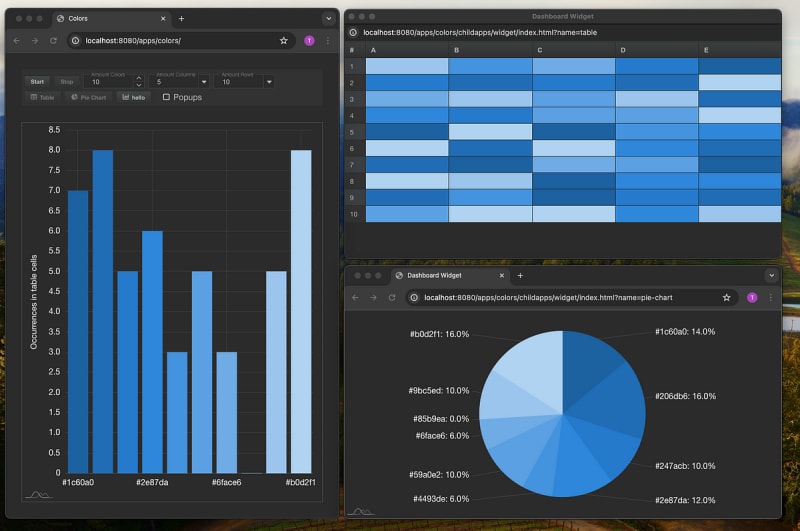Bookmark the pie-chart widget page
Image resolution: width=800 pixels, height=531 pixels.
727,297
